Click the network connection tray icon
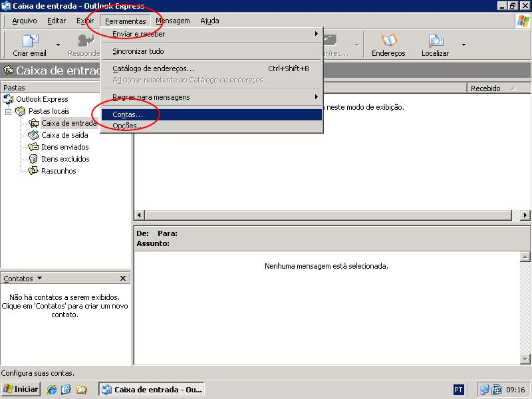The height and width of the screenshot is (399, 532). [485, 390]
